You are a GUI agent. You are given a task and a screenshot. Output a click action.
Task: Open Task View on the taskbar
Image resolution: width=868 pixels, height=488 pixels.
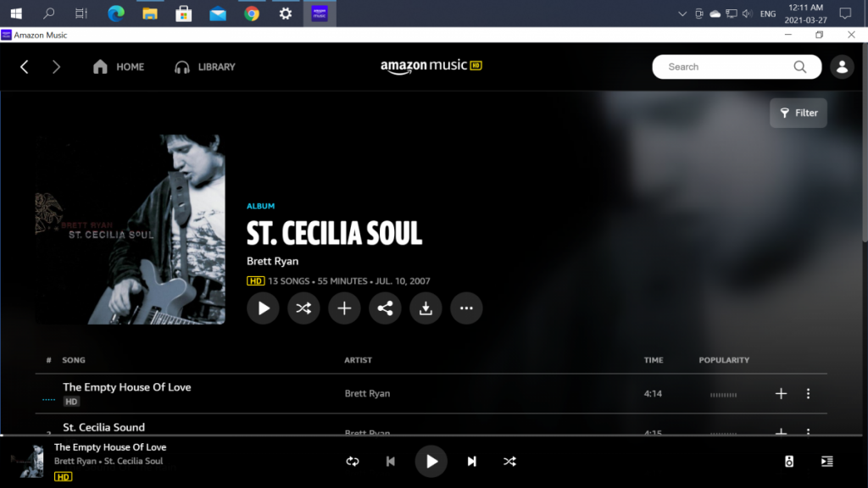tap(81, 14)
